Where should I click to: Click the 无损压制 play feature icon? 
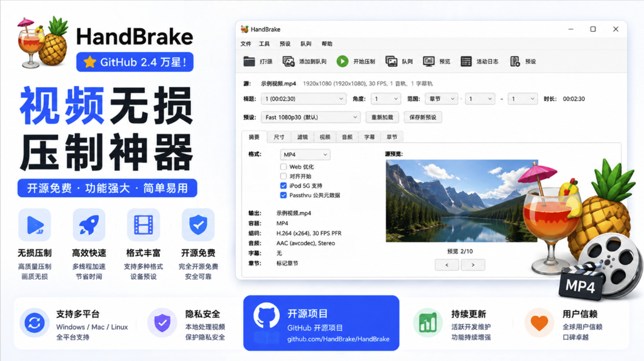pyautogui.click(x=35, y=225)
